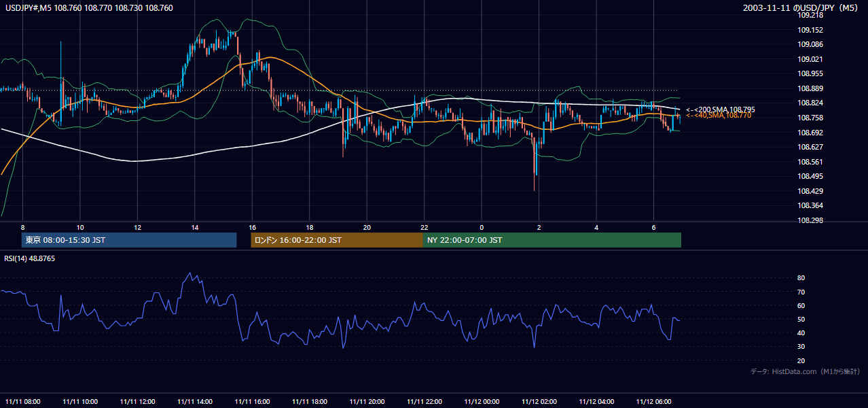Screen dimensions: 868x408
Task: Click price axis value 109.021
Action: 810,59
